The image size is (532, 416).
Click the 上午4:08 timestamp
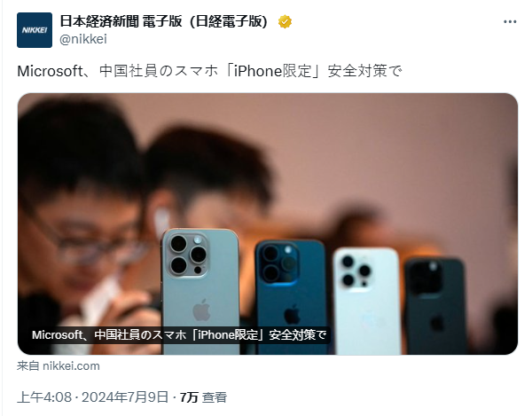(x=44, y=397)
